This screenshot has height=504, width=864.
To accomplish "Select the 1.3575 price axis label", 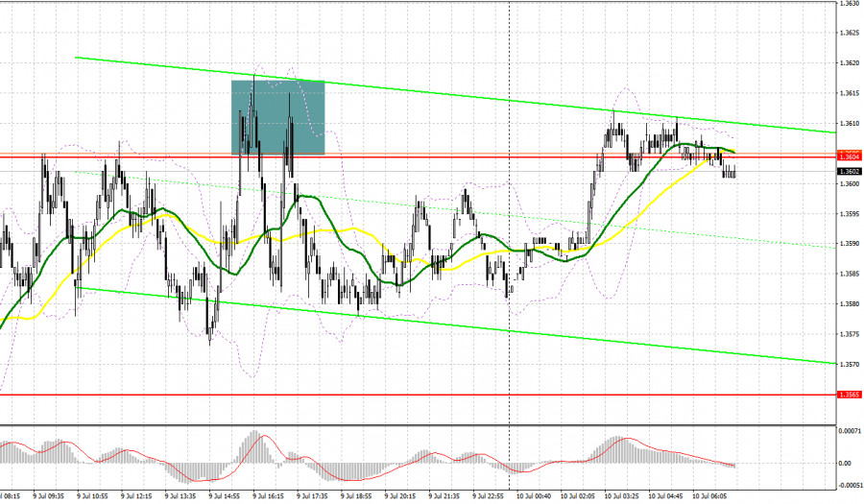I will point(850,334).
